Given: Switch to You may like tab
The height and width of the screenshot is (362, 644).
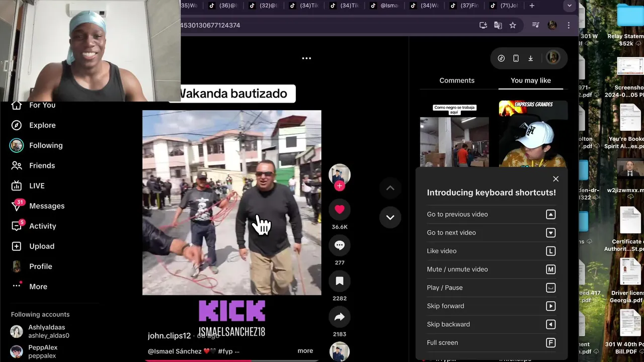Looking at the screenshot, I should 531,80.
